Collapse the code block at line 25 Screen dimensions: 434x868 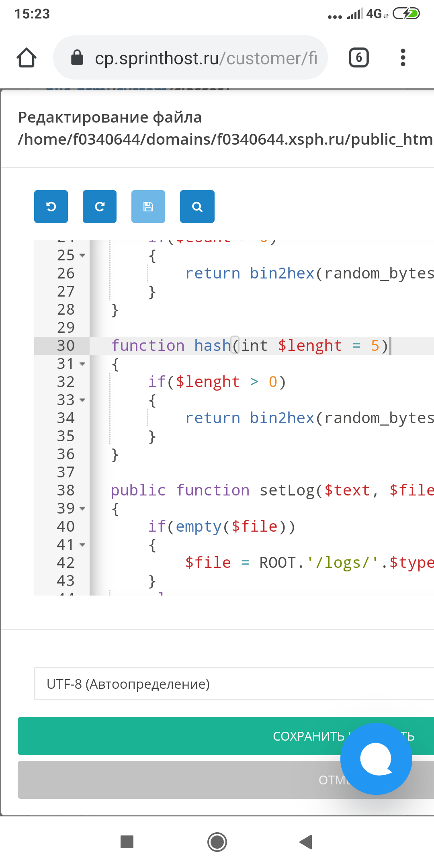(x=82, y=256)
